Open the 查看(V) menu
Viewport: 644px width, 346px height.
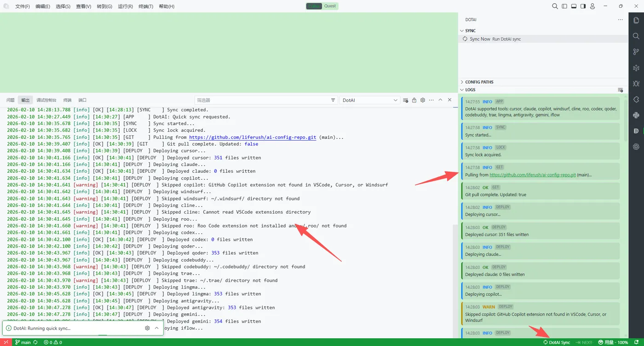tap(84, 6)
